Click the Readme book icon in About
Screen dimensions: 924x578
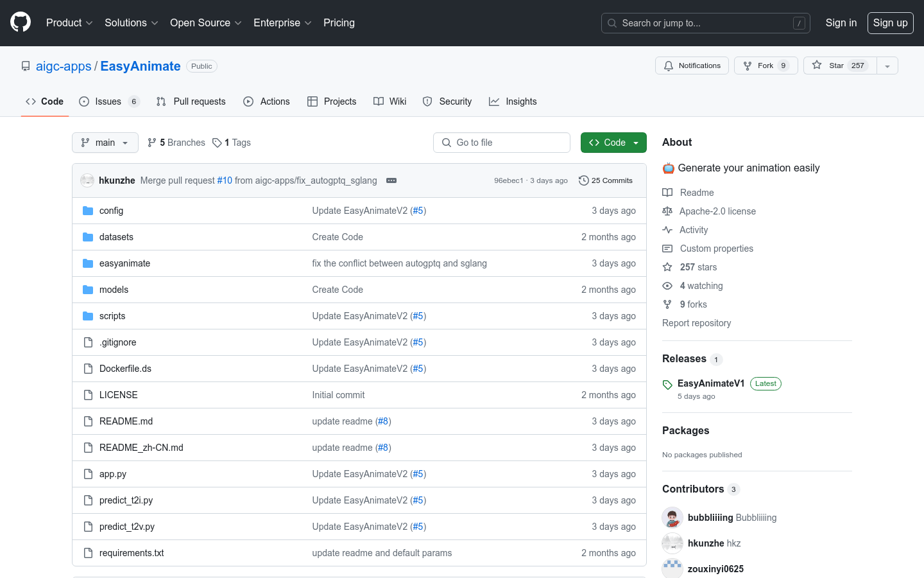[667, 193]
